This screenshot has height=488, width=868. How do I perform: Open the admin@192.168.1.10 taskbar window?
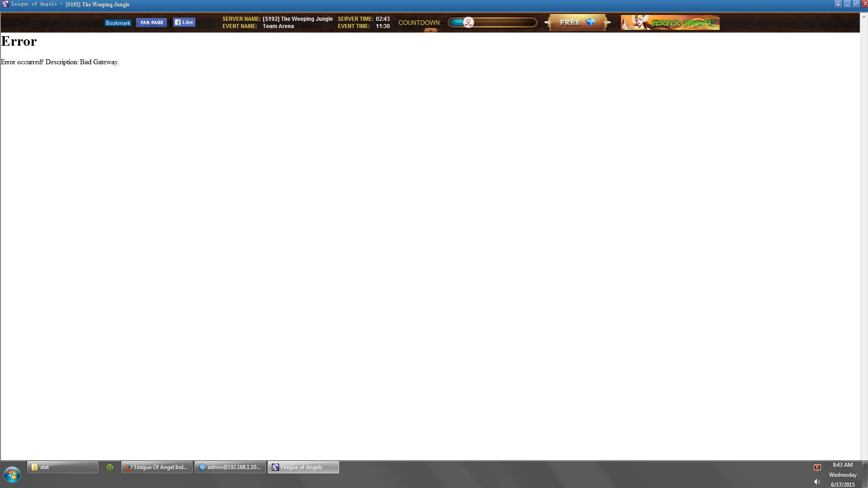tap(230, 467)
